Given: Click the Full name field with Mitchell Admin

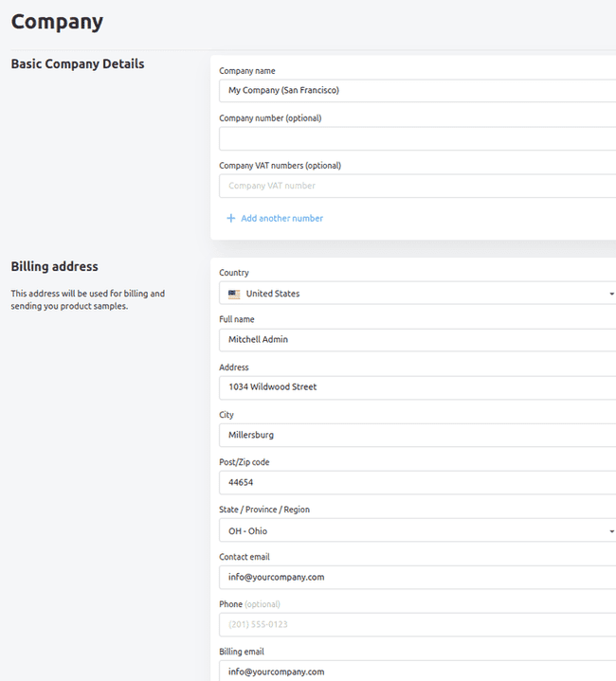Looking at the screenshot, I should [417, 340].
